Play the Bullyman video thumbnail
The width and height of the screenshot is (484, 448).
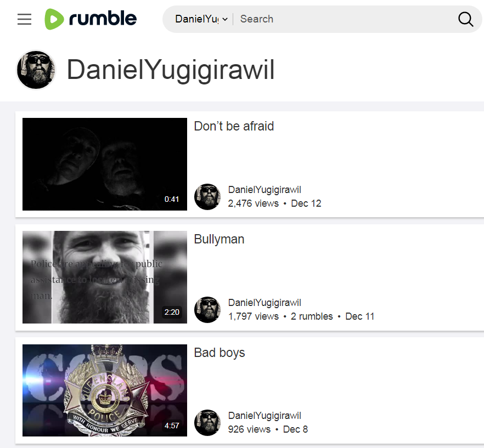105,277
